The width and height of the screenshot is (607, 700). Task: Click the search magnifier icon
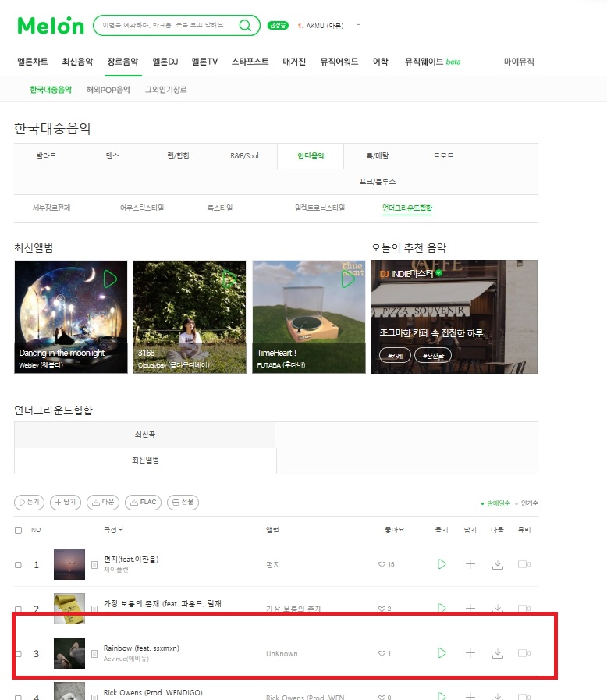point(245,25)
